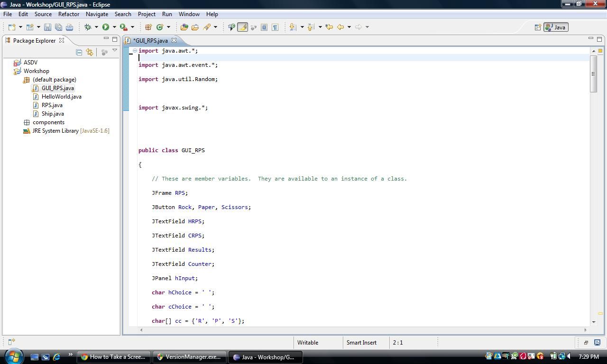Open Package Explorer view menu triangle

[x=114, y=51]
